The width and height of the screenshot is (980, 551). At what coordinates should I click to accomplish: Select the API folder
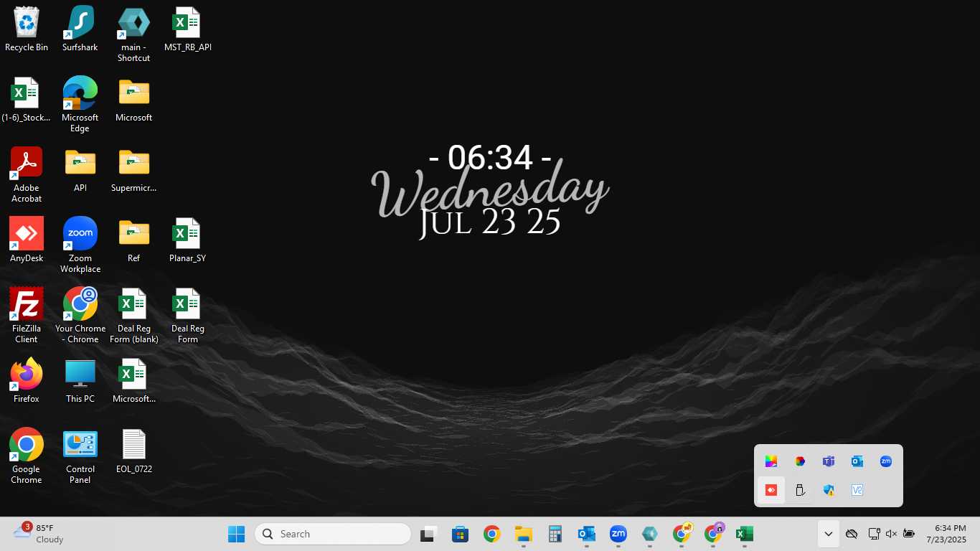click(x=80, y=169)
